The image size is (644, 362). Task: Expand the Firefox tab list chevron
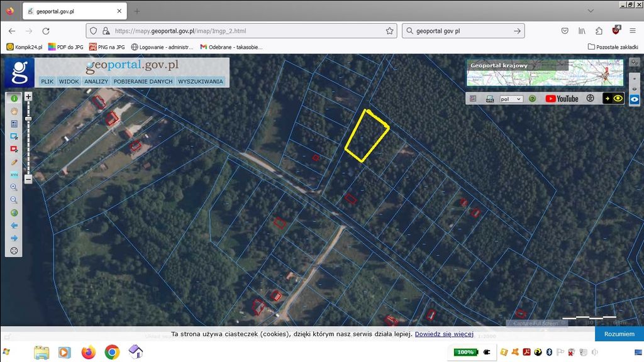[590, 11]
